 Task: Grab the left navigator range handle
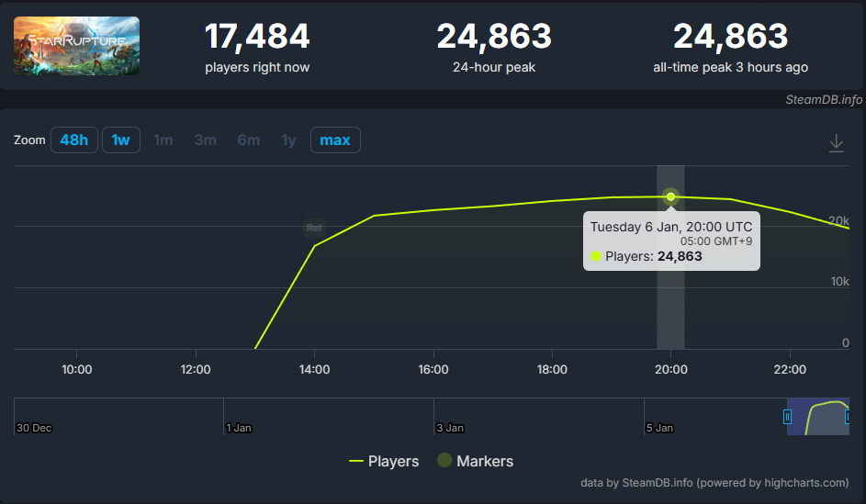click(x=787, y=417)
